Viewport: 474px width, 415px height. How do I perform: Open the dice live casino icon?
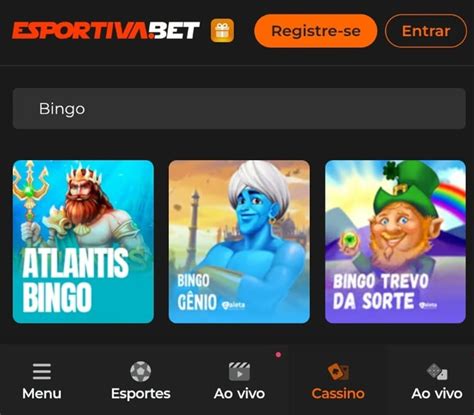pos(437,371)
